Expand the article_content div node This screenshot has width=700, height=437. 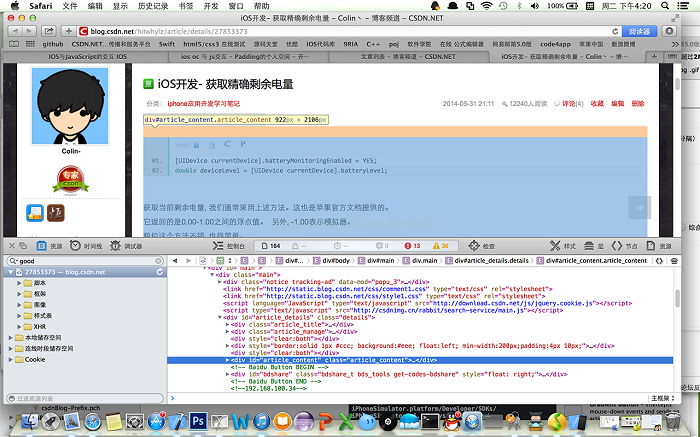(x=227, y=360)
